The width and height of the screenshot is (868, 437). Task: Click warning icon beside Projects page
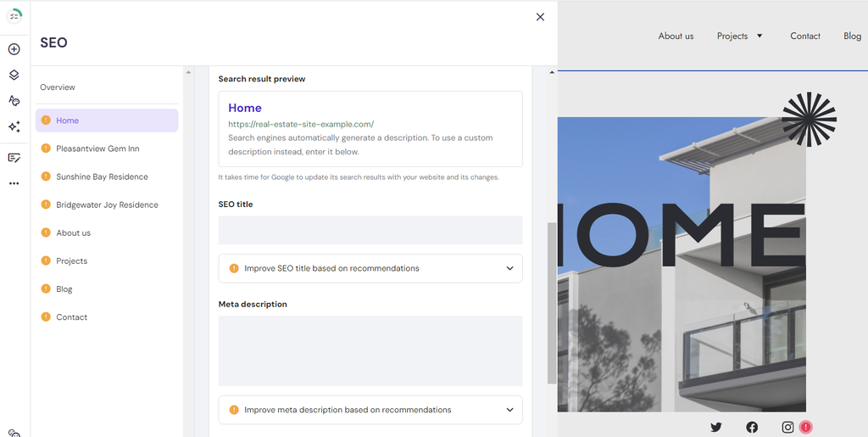click(x=46, y=261)
